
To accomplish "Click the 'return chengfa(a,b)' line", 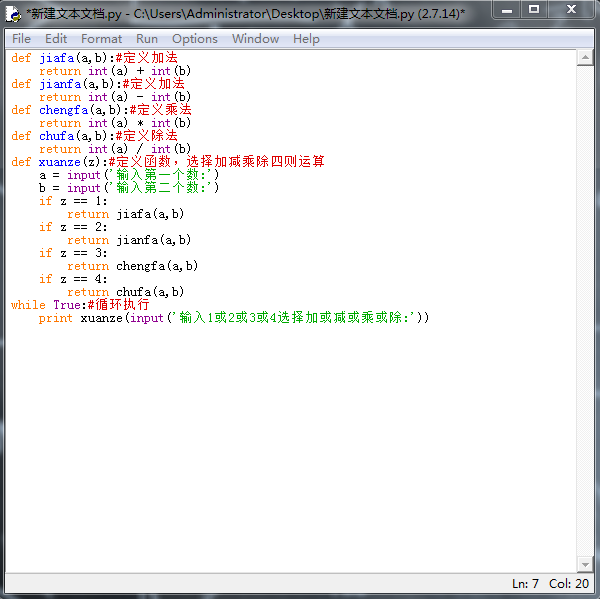I will (x=132, y=266).
